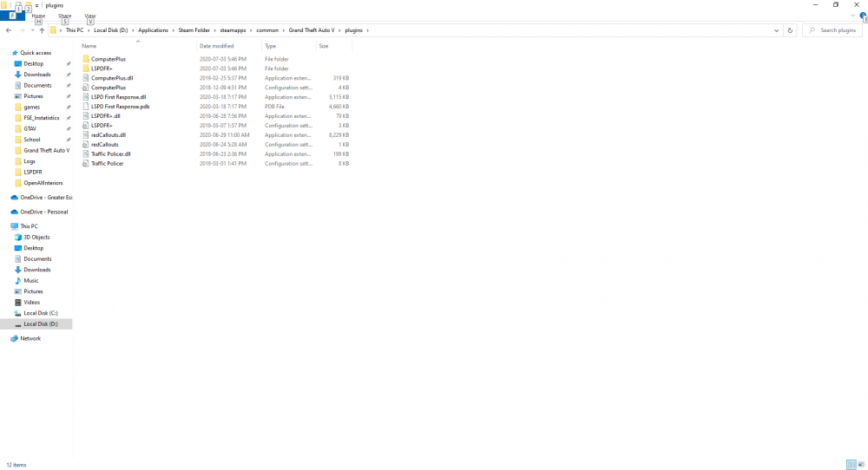Screen dimensions: 868x470
Task: Select OneDrive - Personal in navigation pane
Action: click(43, 212)
